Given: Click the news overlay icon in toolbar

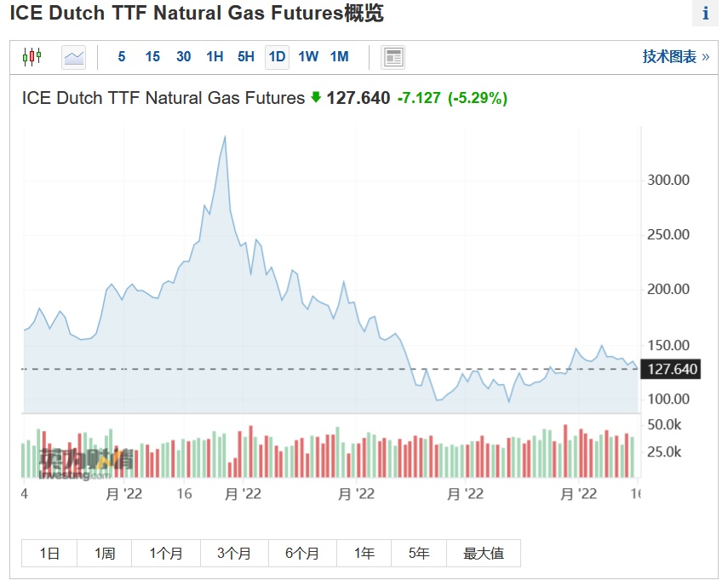Looking at the screenshot, I should click(x=393, y=57).
